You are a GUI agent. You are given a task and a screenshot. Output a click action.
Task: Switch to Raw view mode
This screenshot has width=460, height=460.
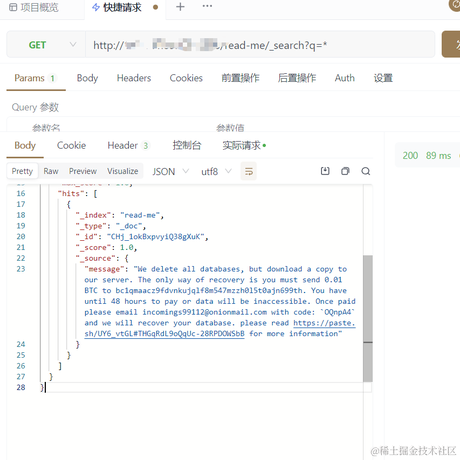click(51, 171)
